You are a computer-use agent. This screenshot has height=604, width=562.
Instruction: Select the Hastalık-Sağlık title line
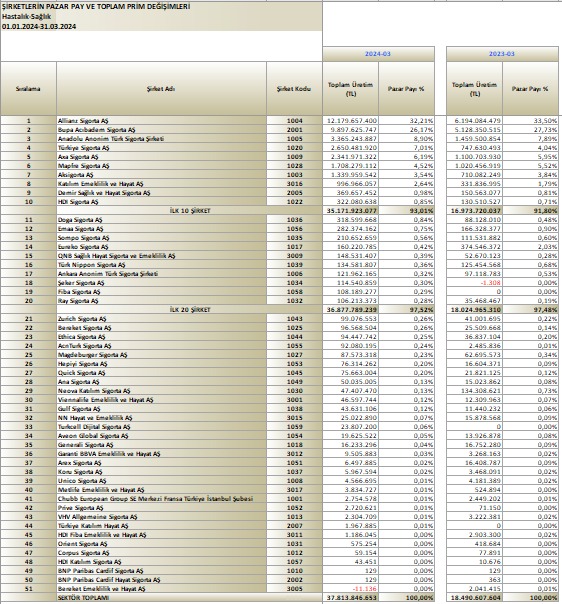click(x=26, y=17)
